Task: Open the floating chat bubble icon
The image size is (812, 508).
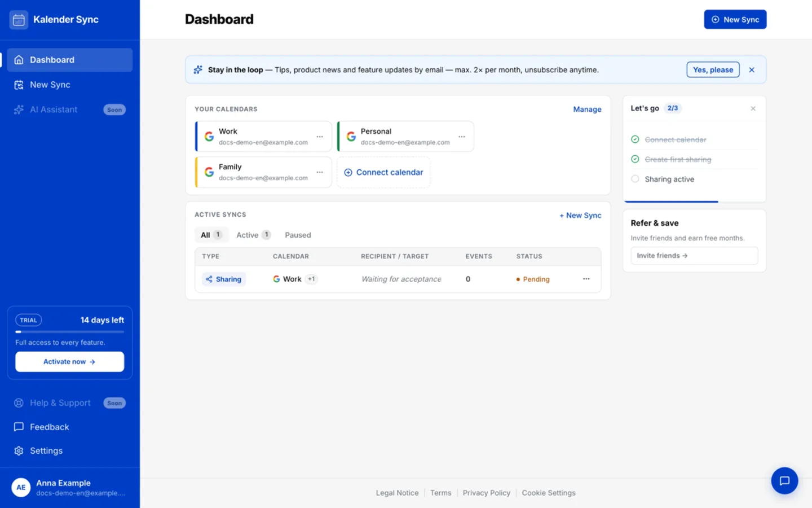Action: point(784,481)
